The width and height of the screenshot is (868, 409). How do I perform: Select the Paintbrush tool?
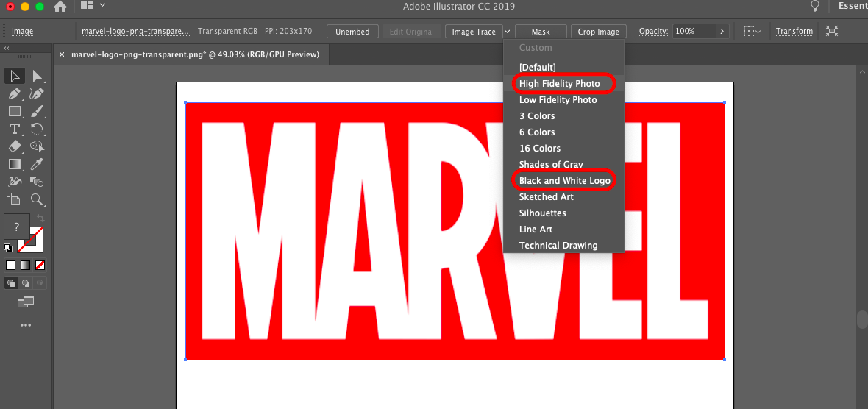click(x=37, y=111)
